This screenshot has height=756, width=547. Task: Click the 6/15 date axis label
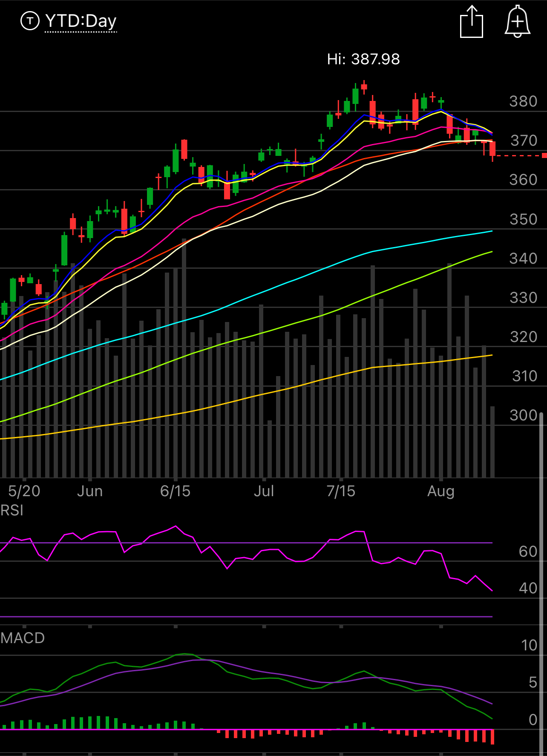[x=175, y=491]
